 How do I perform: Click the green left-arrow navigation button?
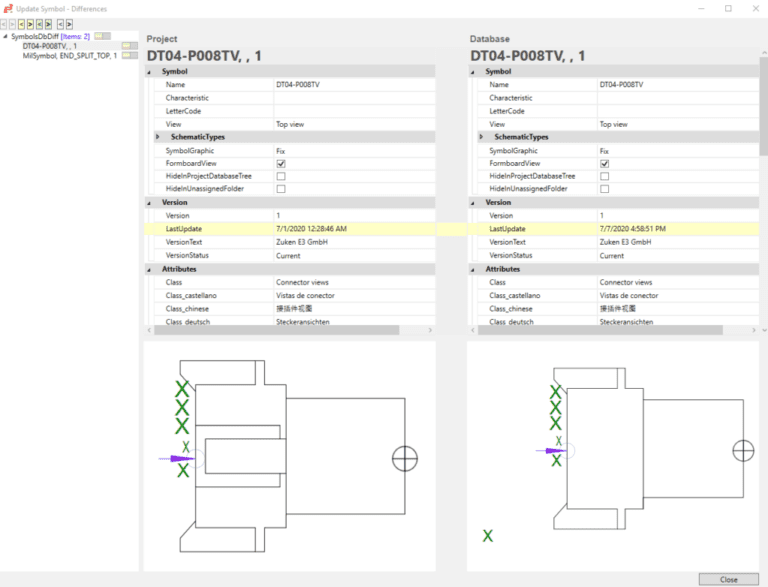tap(39, 24)
